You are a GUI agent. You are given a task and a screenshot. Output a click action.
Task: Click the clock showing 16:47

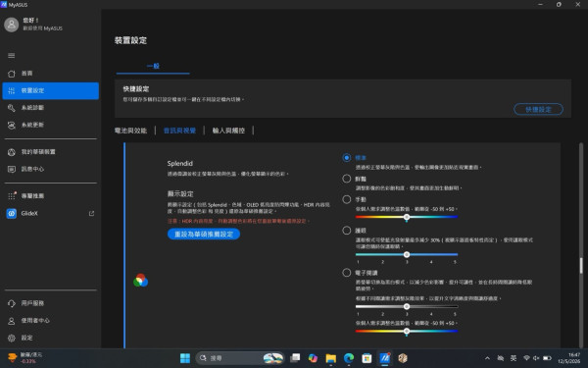click(568, 358)
